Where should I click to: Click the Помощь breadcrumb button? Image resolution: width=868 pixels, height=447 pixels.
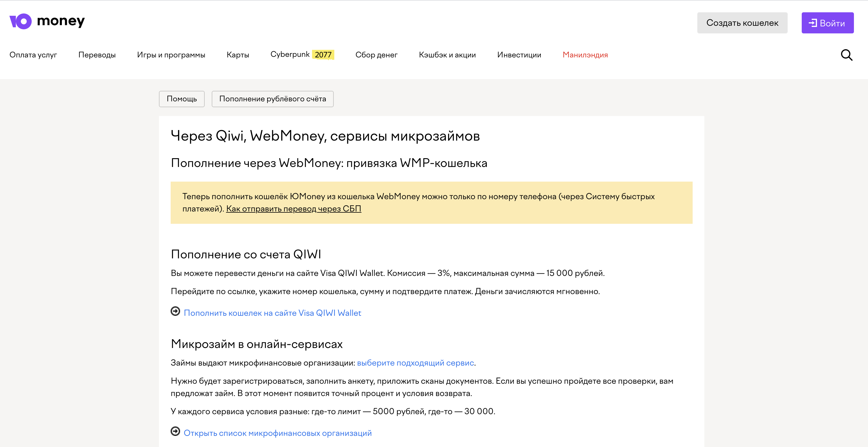pos(182,99)
